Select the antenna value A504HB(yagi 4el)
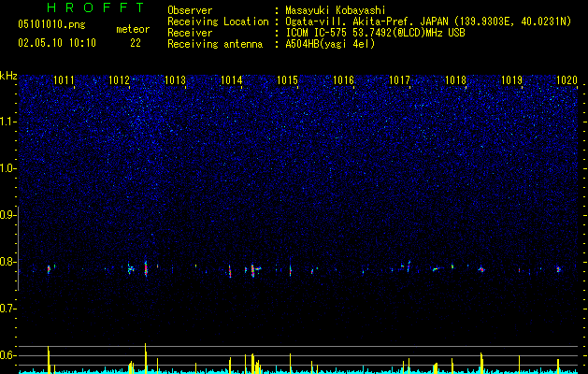588x374 pixels. (330, 44)
